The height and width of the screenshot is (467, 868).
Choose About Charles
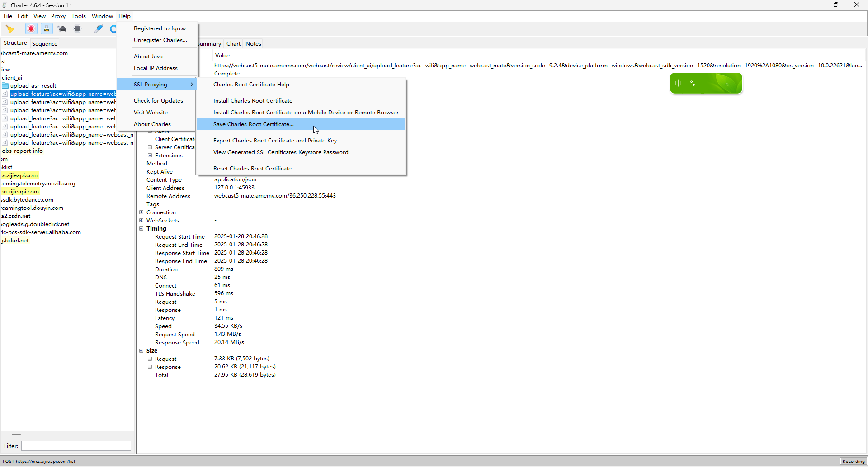click(157, 124)
